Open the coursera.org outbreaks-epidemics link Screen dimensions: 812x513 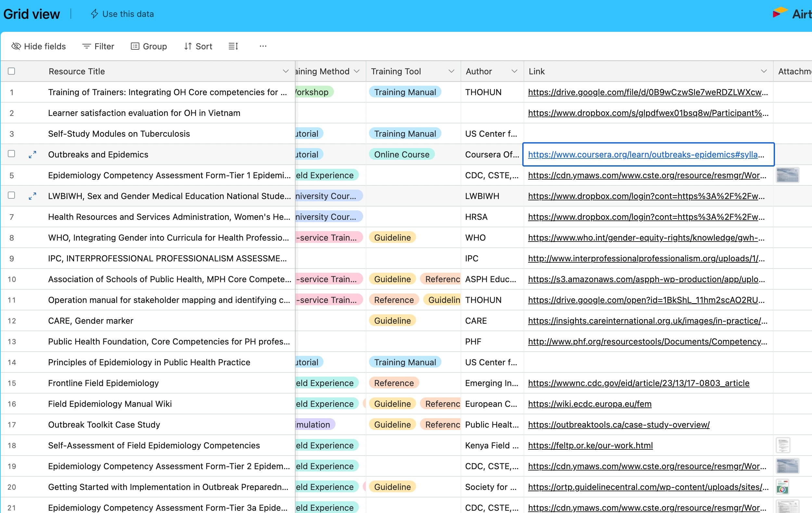click(x=646, y=154)
